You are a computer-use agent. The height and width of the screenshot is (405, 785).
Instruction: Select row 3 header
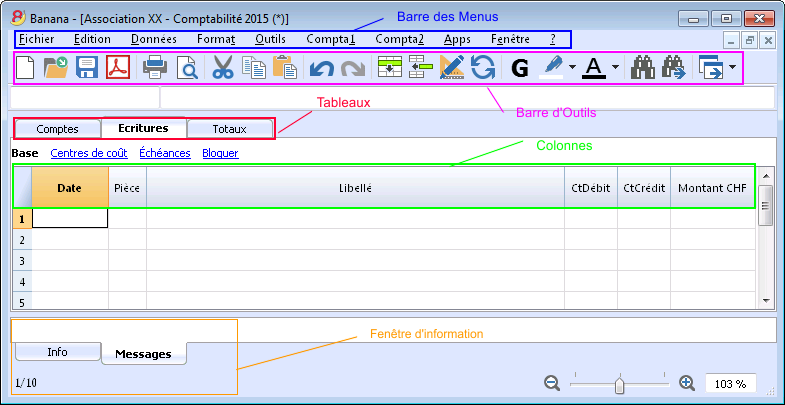pyautogui.click(x=22, y=261)
